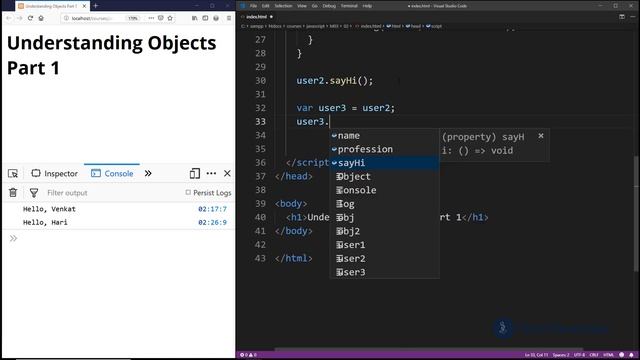This screenshot has height=360, width=640.
Task: Open the feedback smiley in status bar
Action: tap(622, 355)
